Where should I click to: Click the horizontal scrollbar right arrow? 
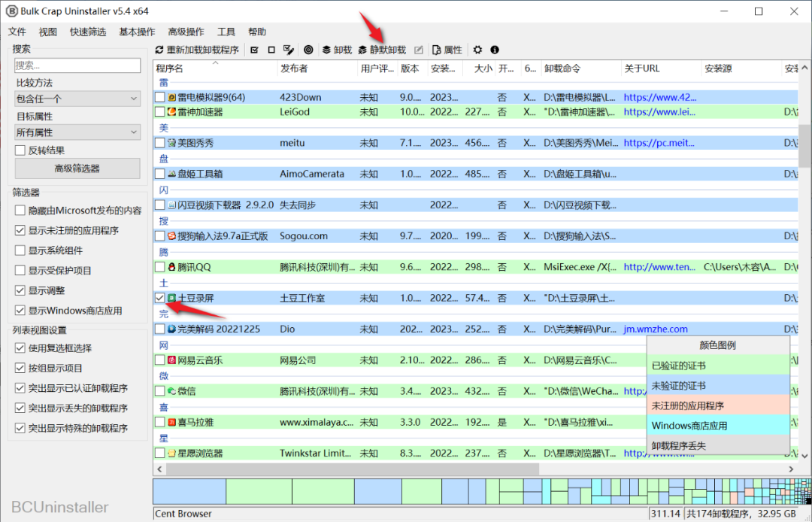coord(791,469)
